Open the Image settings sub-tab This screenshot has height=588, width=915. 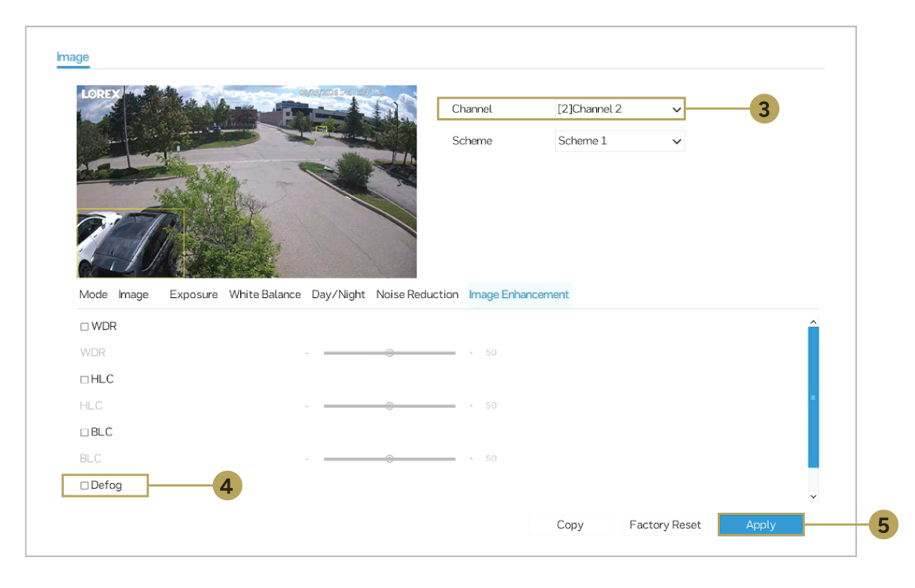133,294
